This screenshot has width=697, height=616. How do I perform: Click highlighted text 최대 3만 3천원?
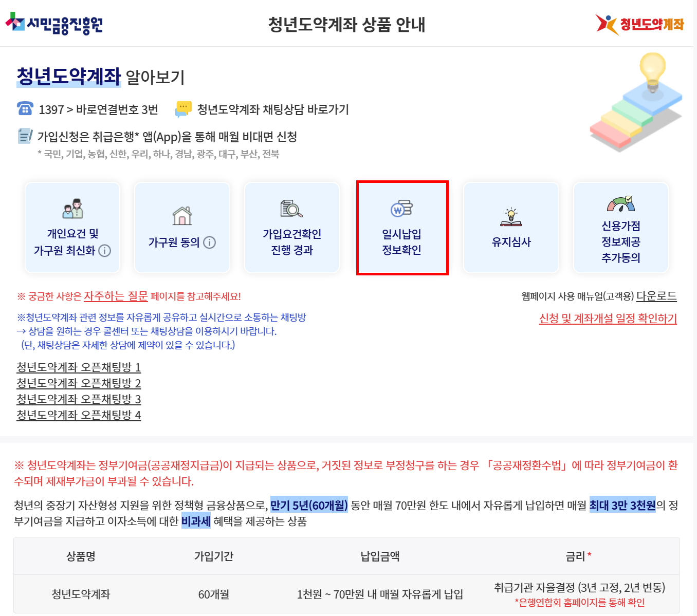tap(622, 506)
